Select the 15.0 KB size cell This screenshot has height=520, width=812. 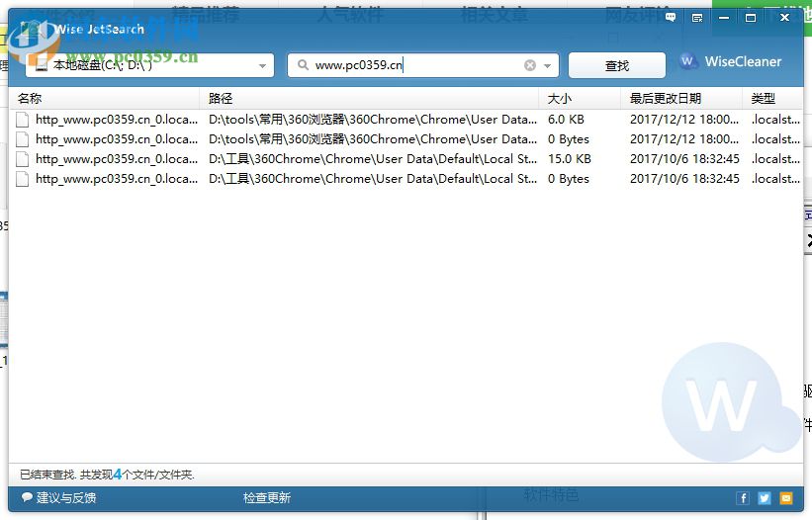pyautogui.click(x=570, y=159)
